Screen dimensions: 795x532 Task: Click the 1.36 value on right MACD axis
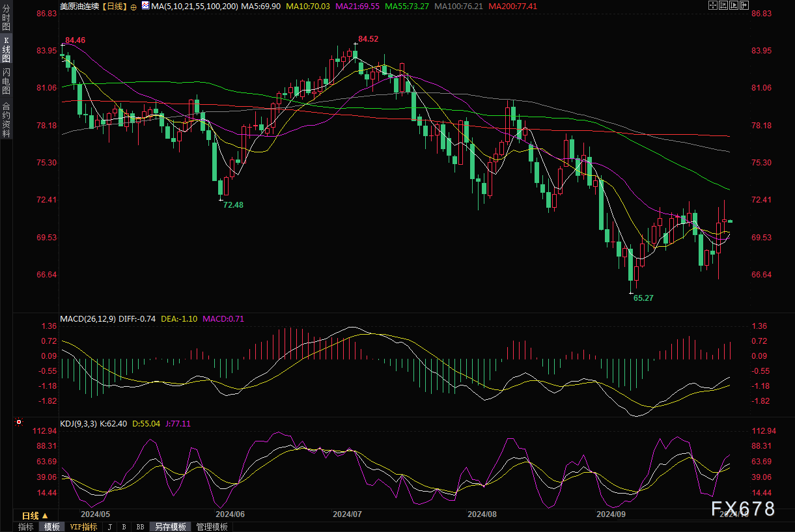(x=759, y=326)
